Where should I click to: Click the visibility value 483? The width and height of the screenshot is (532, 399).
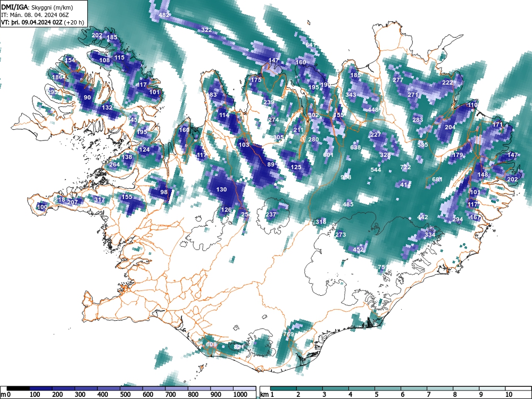[212, 95]
